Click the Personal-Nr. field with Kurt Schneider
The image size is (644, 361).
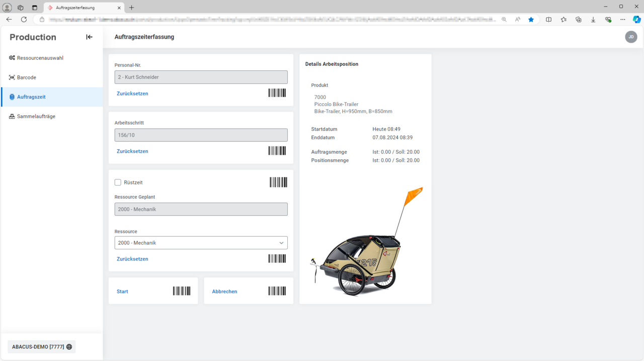201,77
